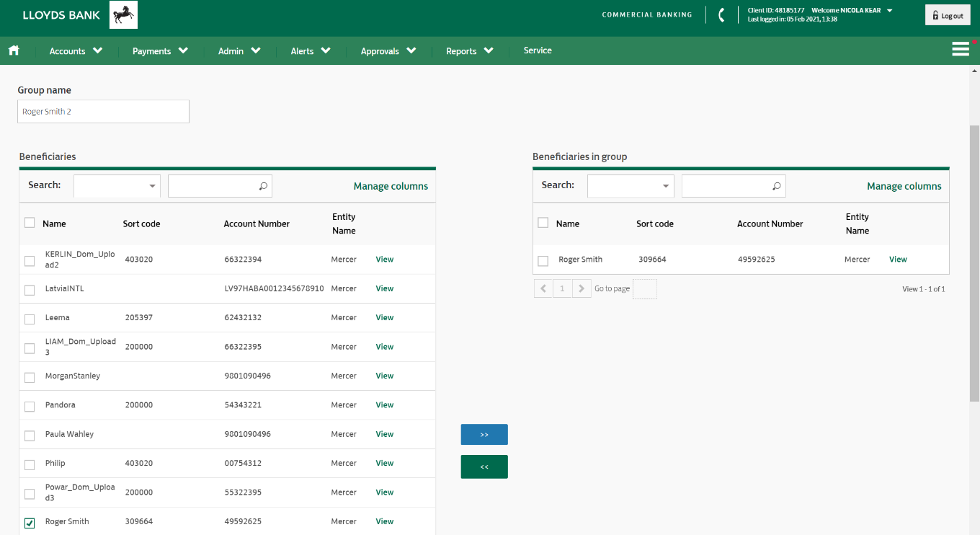Image resolution: width=980 pixels, height=535 pixels.
Task: Tick the LIAM_Dom_Upload3 checkbox
Action: 30,348
